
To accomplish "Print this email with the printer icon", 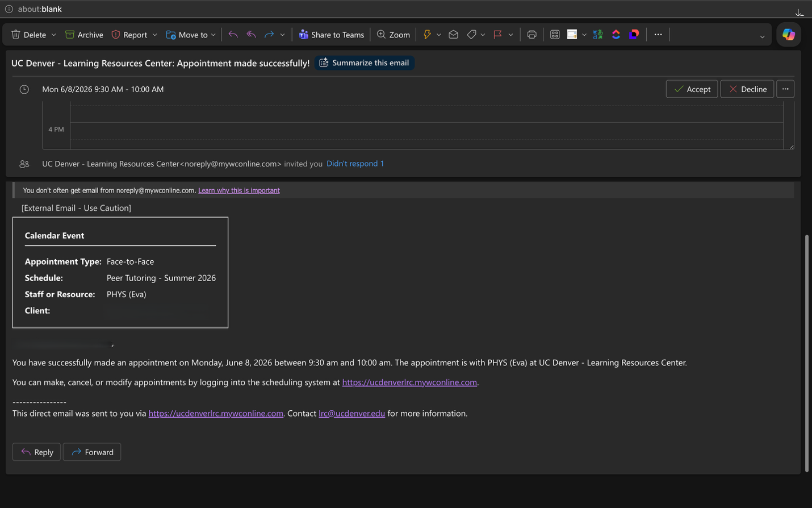I will pos(531,35).
